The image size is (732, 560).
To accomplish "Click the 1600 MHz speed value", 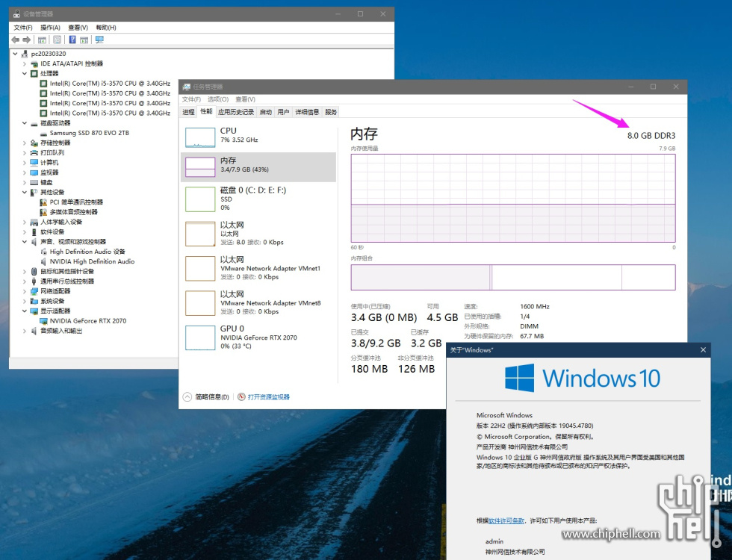I will pyautogui.click(x=535, y=307).
